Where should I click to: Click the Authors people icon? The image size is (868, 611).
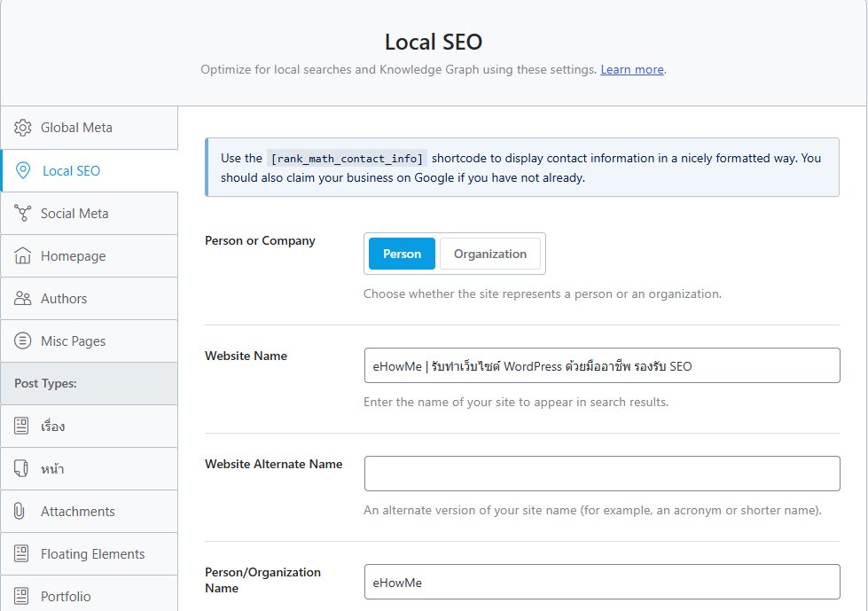[23, 298]
